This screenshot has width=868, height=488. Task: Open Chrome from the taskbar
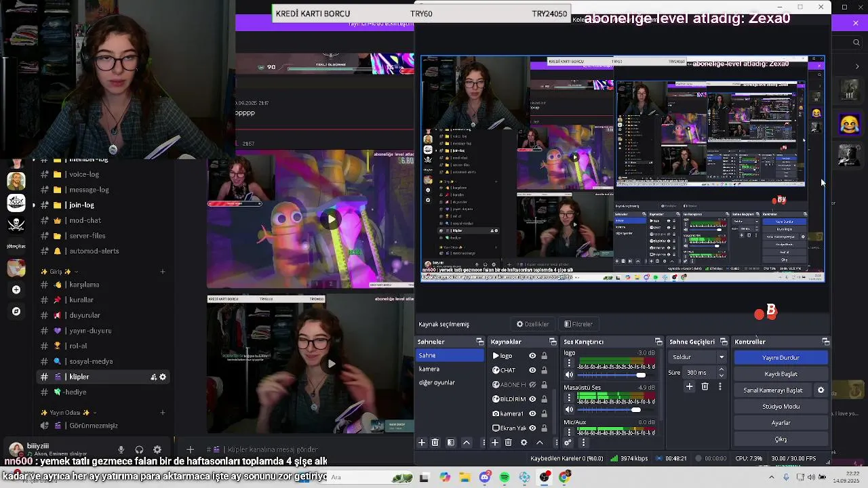[564, 478]
